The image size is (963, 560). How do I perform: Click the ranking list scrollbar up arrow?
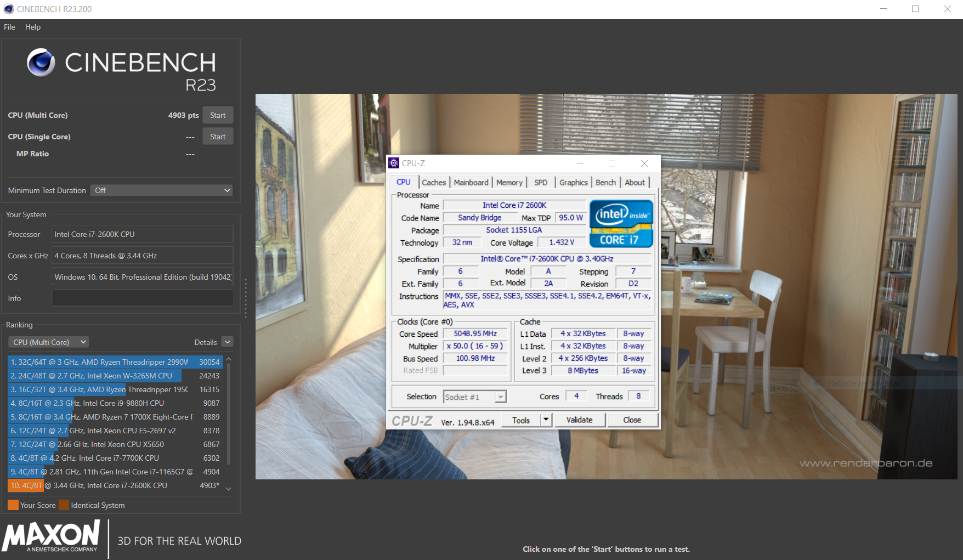point(229,360)
